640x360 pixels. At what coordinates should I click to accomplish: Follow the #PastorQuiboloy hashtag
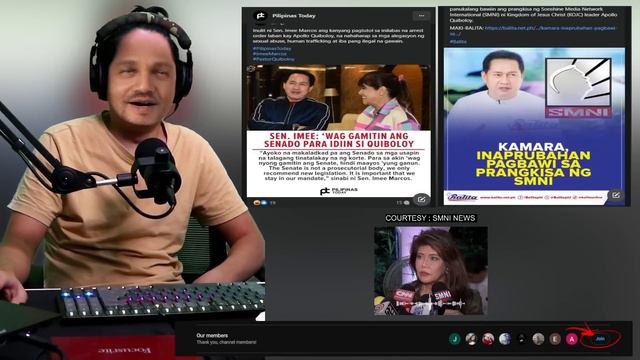(x=273, y=59)
